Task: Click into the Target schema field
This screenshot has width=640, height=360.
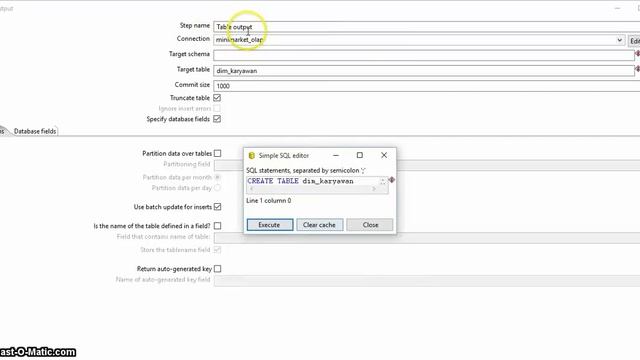Action: click(424, 55)
